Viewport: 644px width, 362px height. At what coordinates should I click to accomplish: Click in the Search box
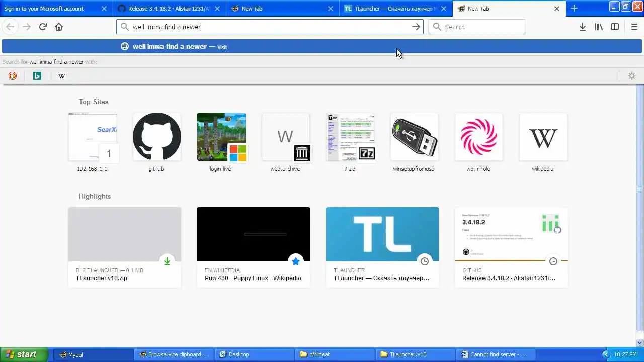(x=476, y=27)
